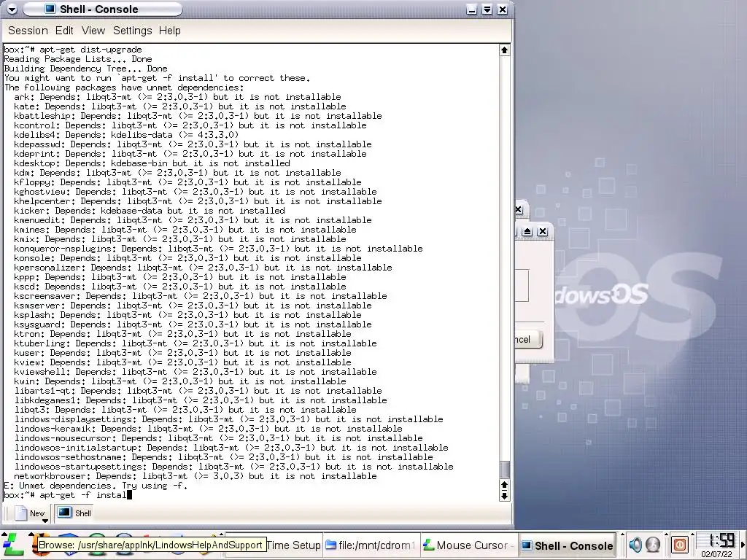Viewport: 747px width, 560px height.
Task: Close the rearmost background window's X button
Action: coord(519,209)
